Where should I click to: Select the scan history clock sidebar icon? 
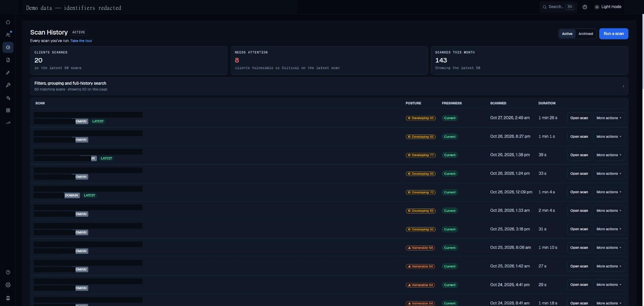coord(8,47)
